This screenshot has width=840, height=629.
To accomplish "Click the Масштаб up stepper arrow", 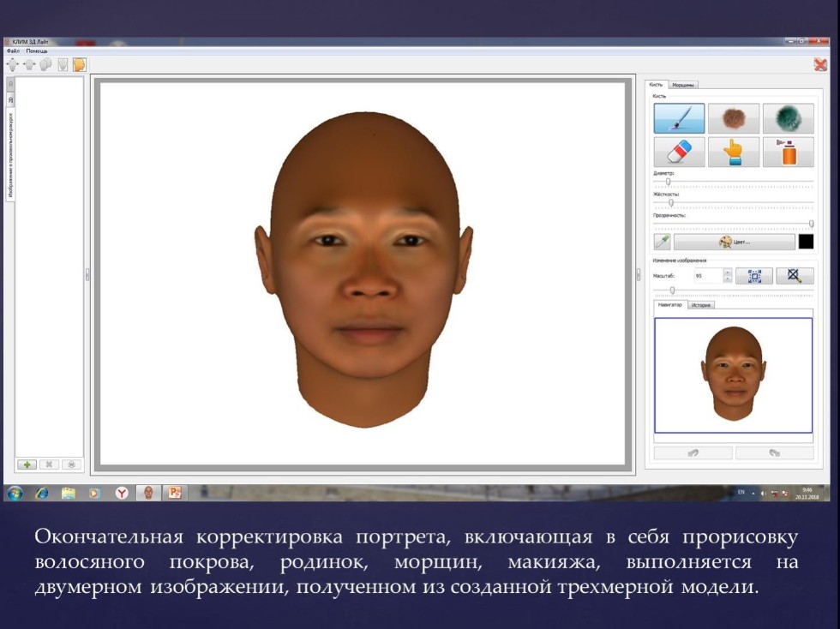I will click(727, 271).
